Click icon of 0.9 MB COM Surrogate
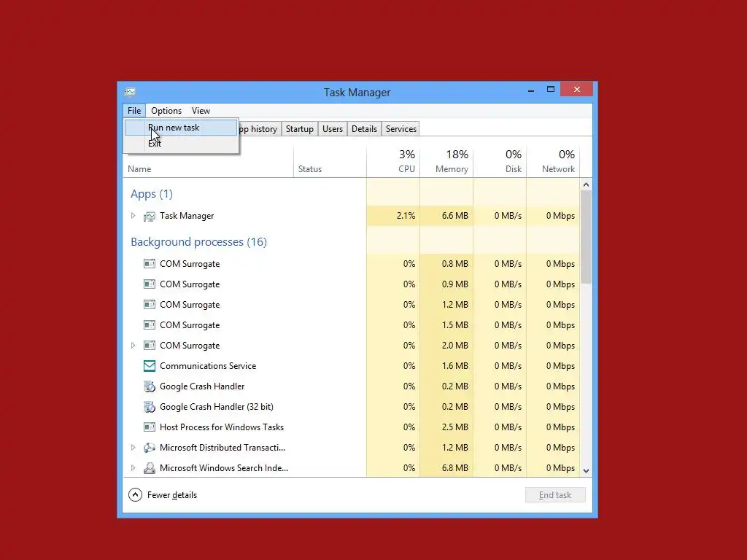This screenshot has width=747, height=560. click(149, 284)
